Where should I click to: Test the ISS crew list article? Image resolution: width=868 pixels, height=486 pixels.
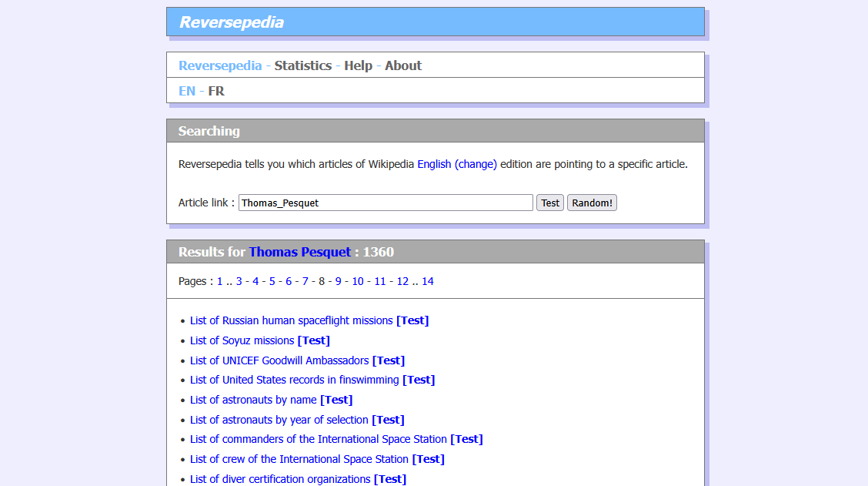[x=429, y=459]
